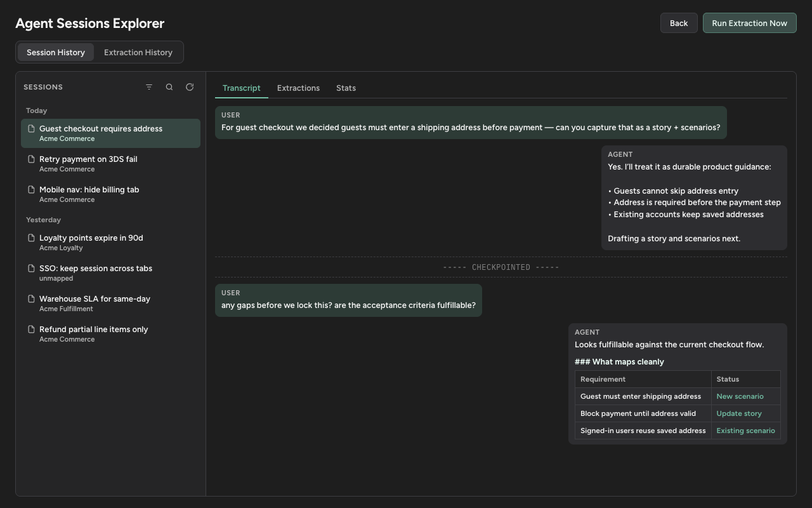Viewport: 812px width, 508px height.
Task: Click the Back button
Action: click(679, 23)
